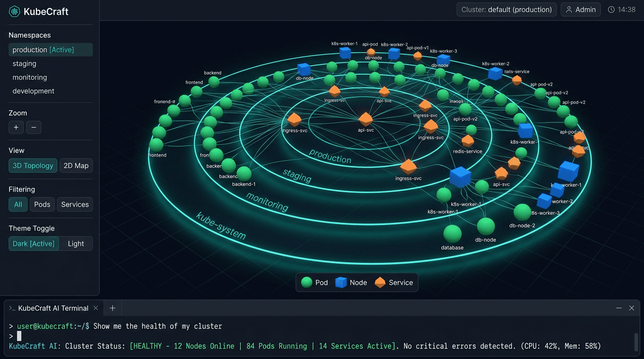Open a new terminal tab with plus
The image size is (644, 359).
point(112,308)
